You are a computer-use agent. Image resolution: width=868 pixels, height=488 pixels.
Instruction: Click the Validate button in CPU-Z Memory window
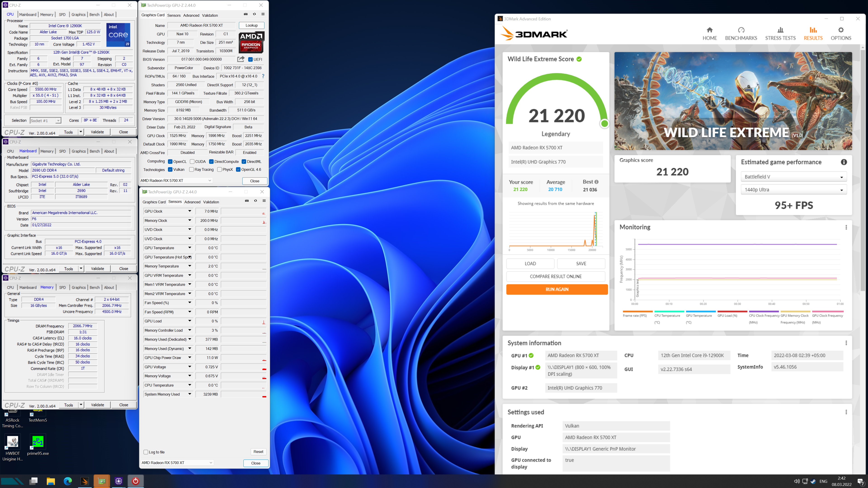point(97,405)
